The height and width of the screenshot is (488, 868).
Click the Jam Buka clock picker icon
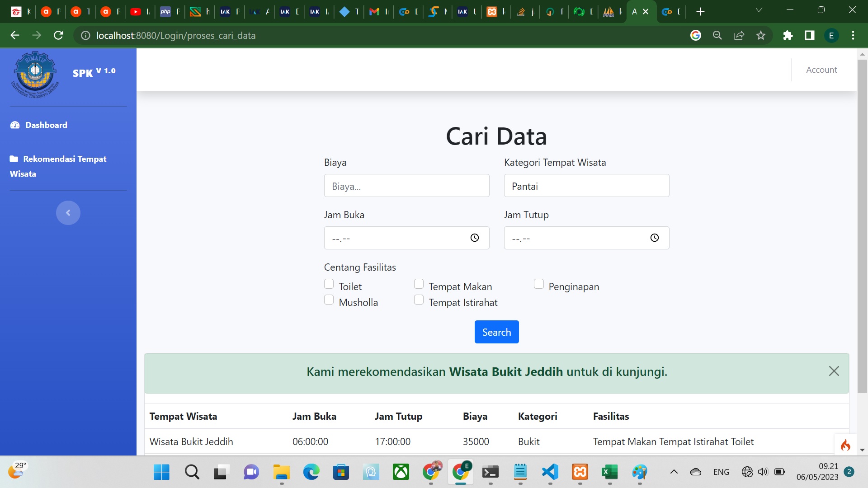[x=474, y=238]
